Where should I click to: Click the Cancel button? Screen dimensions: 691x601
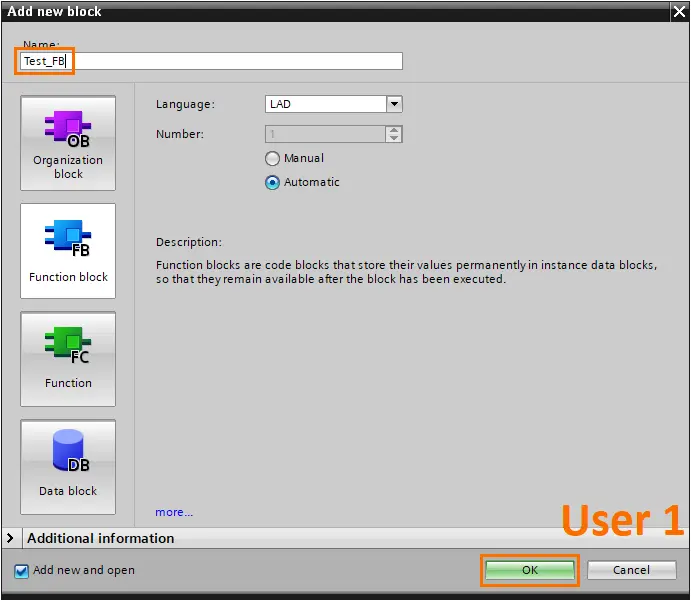pos(632,570)
